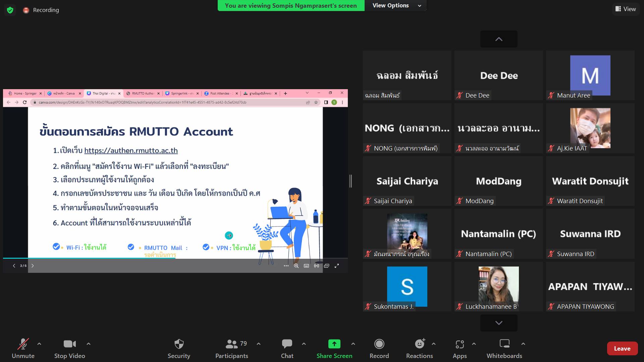Open the browser three-dot menu

tap(342, 102)
